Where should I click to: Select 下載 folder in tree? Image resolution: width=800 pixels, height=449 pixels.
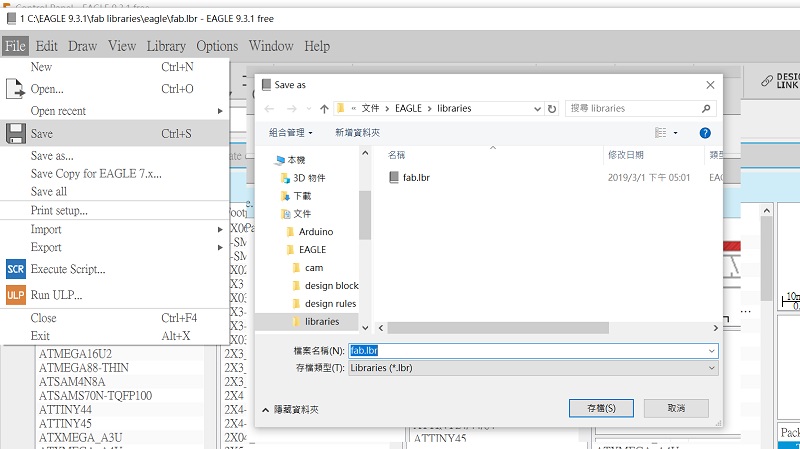pos(302,196)
